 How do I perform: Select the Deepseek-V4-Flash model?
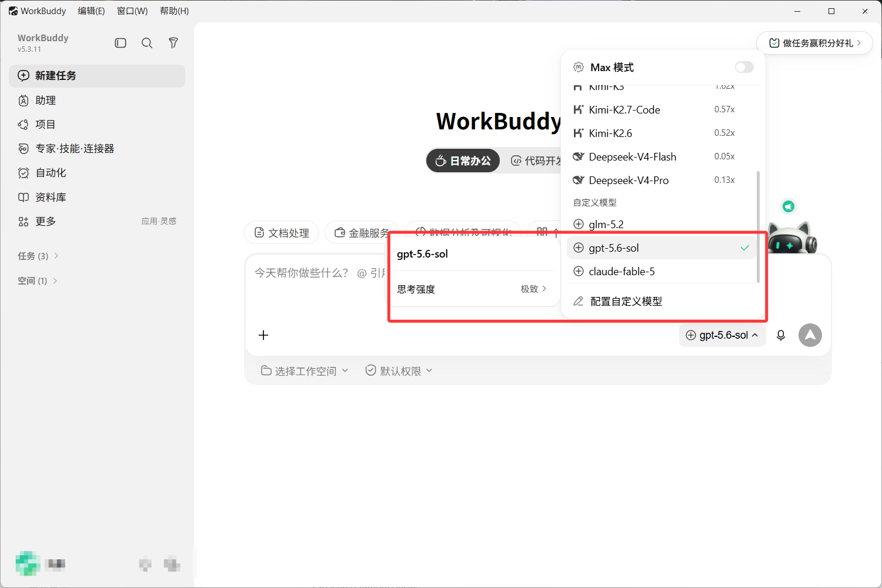pyautogui.click(x=661, y=156)
